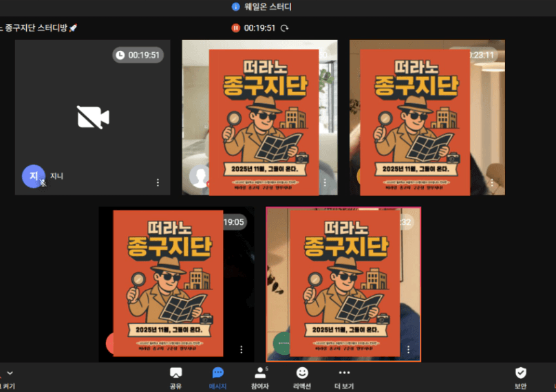
Task: Open the three-dot menu on 지니's tile
Action: click(158, 182)
